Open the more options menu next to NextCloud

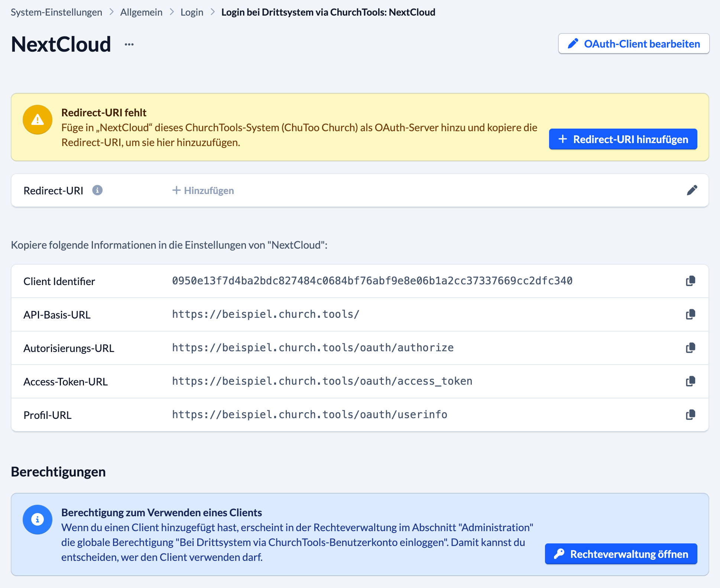(129, 43)
